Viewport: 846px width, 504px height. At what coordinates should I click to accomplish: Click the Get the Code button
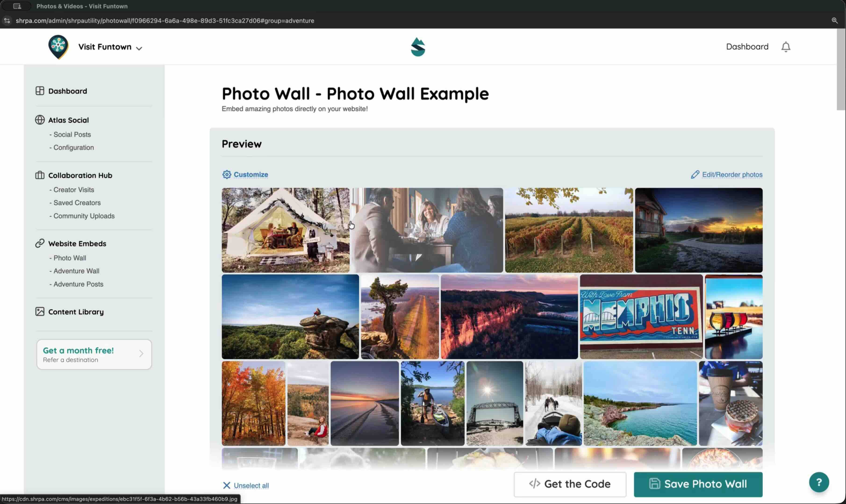570,484
